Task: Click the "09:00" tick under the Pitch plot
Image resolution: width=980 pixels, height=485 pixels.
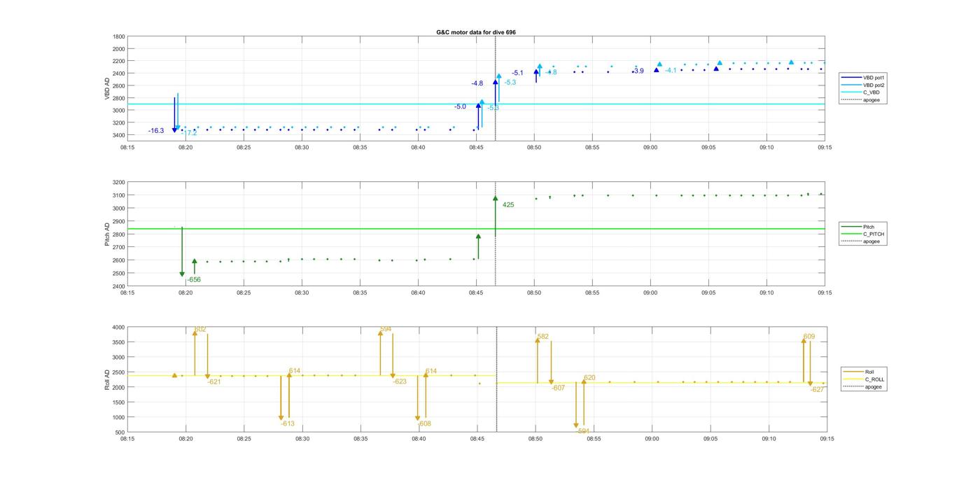Action: [650, 293]
